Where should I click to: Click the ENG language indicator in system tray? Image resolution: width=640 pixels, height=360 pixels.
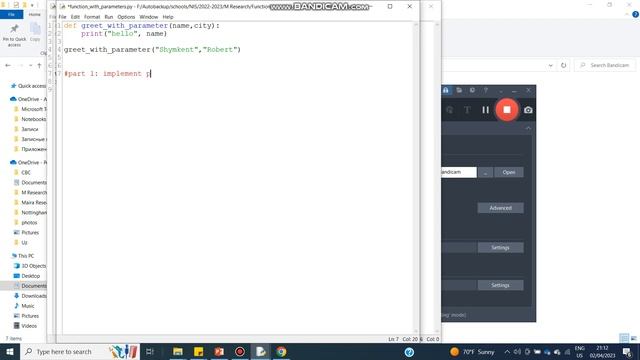(580, 351)
